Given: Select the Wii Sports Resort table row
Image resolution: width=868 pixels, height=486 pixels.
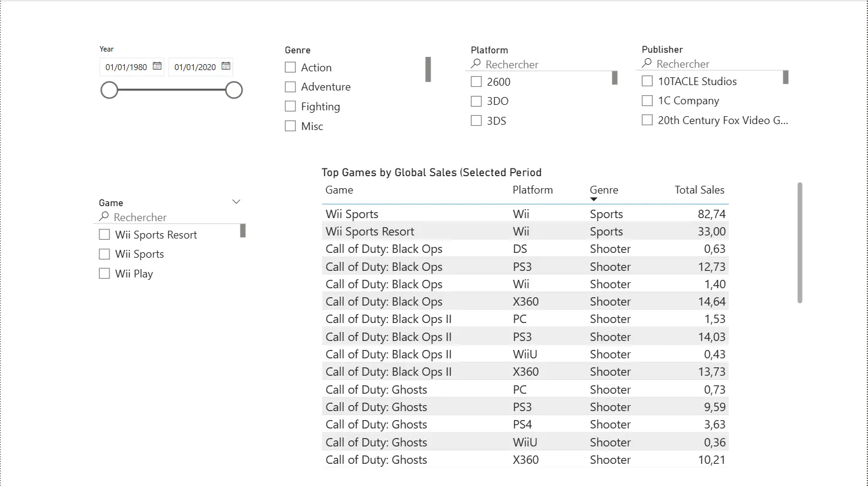Looking at the screenshot, I should pyautogui.click(x=525, y=231).
